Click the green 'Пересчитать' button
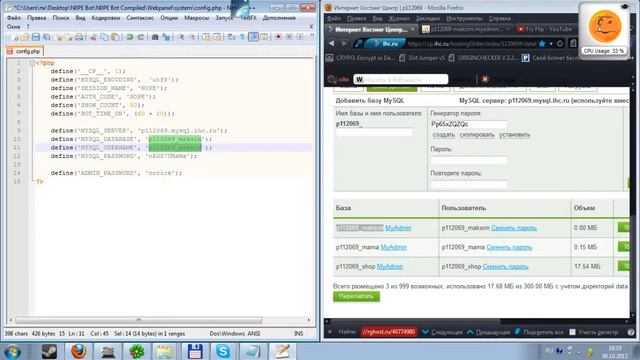640x360 pixels. pyautogui.click(x=356, y=296)
